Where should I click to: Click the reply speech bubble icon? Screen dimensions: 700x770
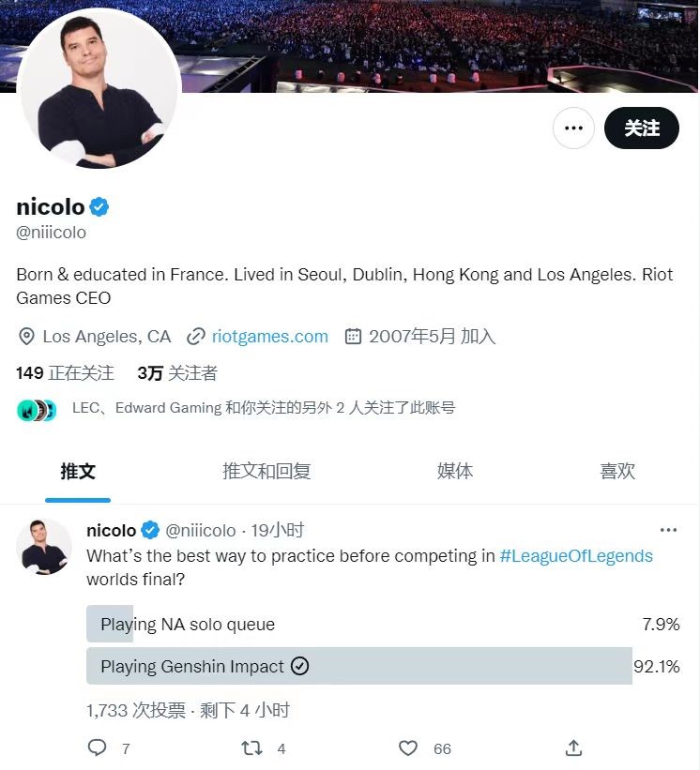[x=97, y=747]
